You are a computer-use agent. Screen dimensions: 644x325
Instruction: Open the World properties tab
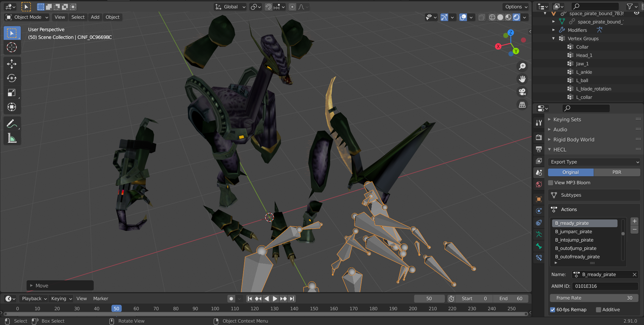539,184
